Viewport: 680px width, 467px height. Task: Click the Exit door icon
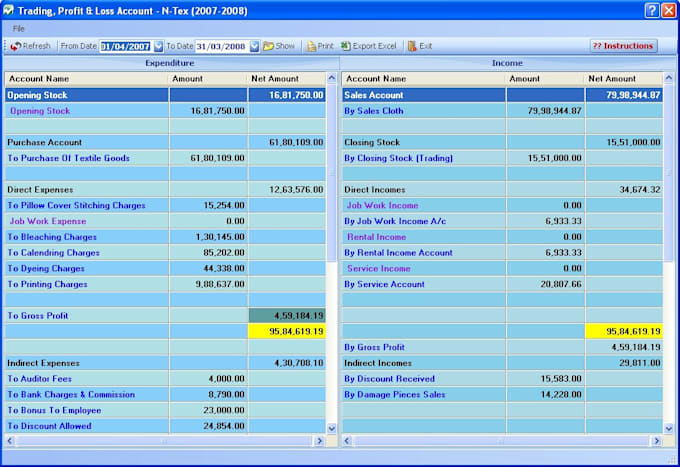(412, 46)
